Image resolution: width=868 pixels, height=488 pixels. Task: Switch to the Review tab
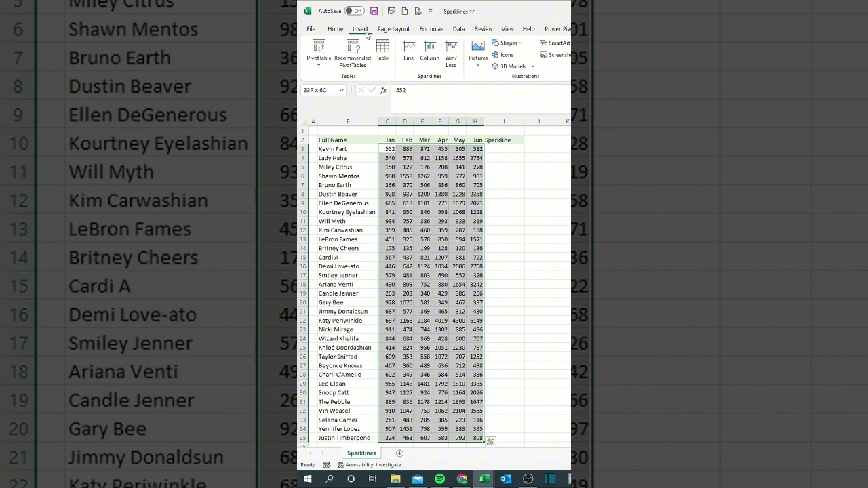pos(484,29)
